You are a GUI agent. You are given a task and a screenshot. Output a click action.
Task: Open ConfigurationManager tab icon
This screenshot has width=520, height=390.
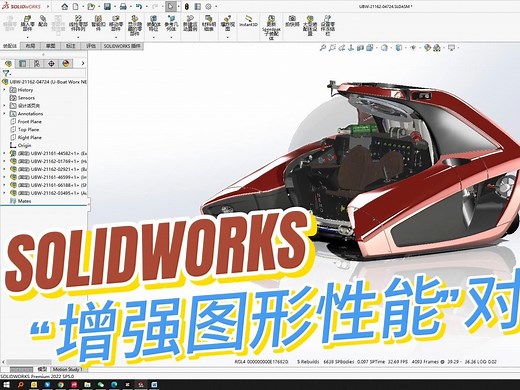(x=37, y=63)
